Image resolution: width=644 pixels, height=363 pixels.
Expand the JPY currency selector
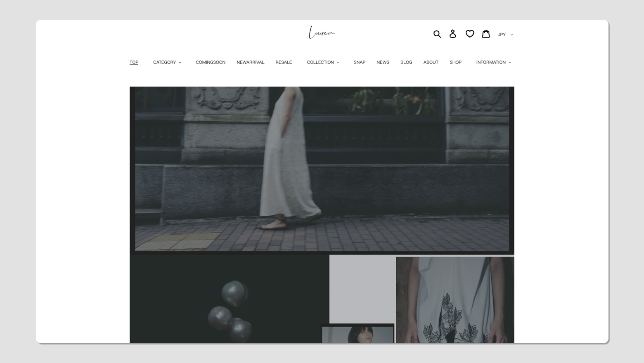click(x=505, y=35)
